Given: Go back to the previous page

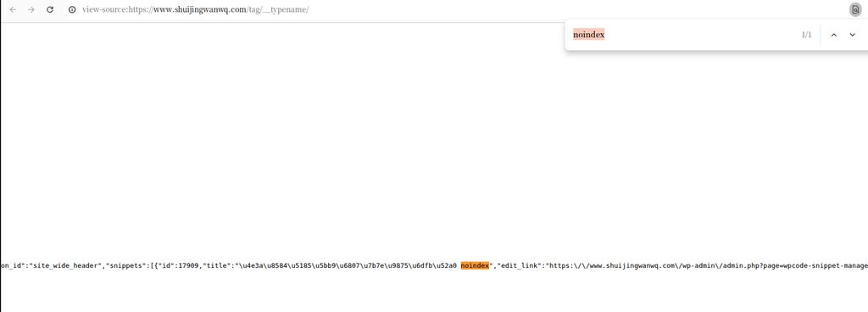Looking at the screenshot, I should pyautogui.click(x=13, y=9).
